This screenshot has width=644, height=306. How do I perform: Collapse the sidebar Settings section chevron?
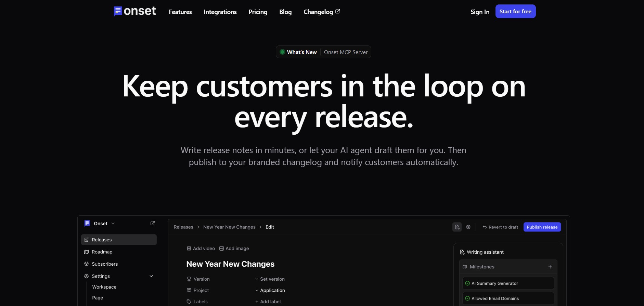151,276
